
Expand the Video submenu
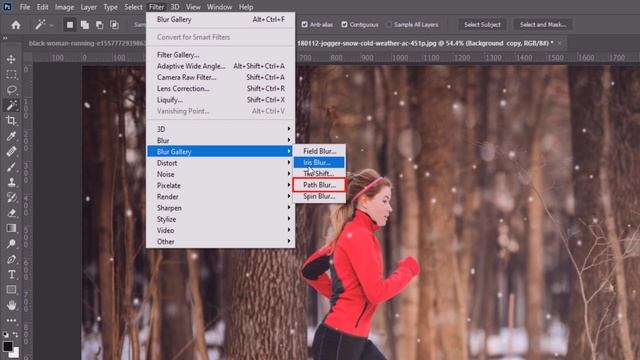click(x=220, y=230)
